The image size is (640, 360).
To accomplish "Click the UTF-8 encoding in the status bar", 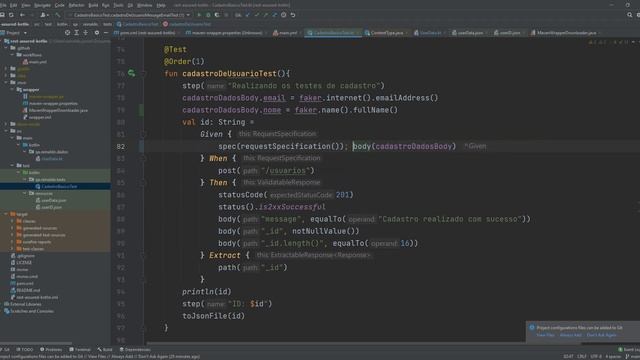I will (x=596, y=356).
